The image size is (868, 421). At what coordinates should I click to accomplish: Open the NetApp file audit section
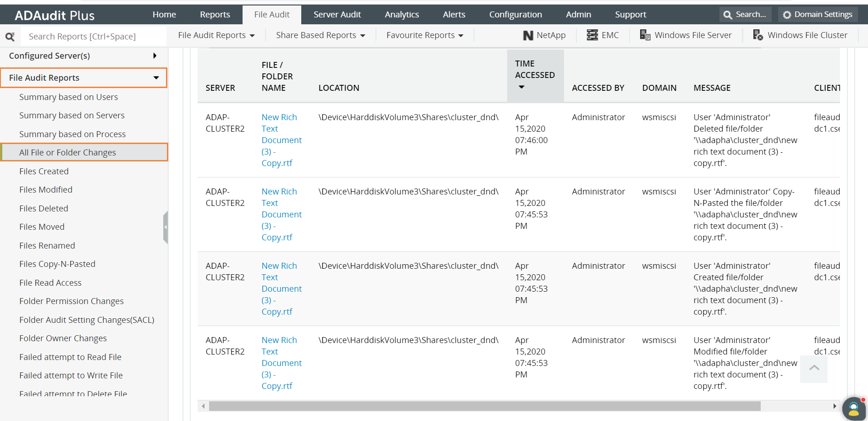point(544,35)
